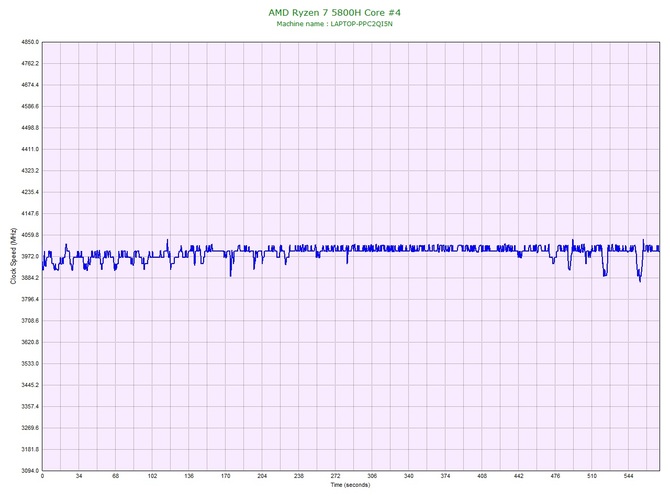Screen dimensions: 670x502
Task: Click the Clock Speed (MHz) axis label
Action: click(x=14, y=256)
